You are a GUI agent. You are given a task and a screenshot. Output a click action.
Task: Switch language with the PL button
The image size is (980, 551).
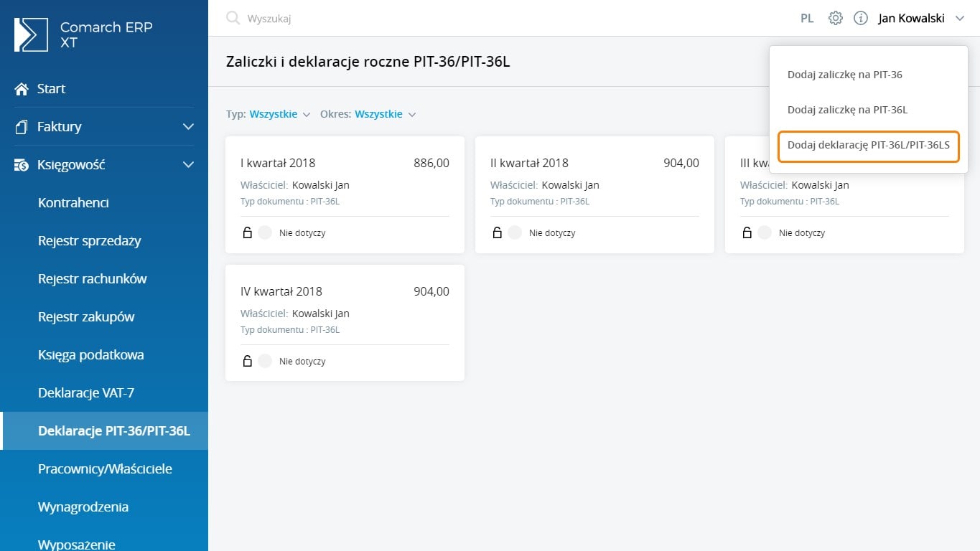(x=807, y=19)
